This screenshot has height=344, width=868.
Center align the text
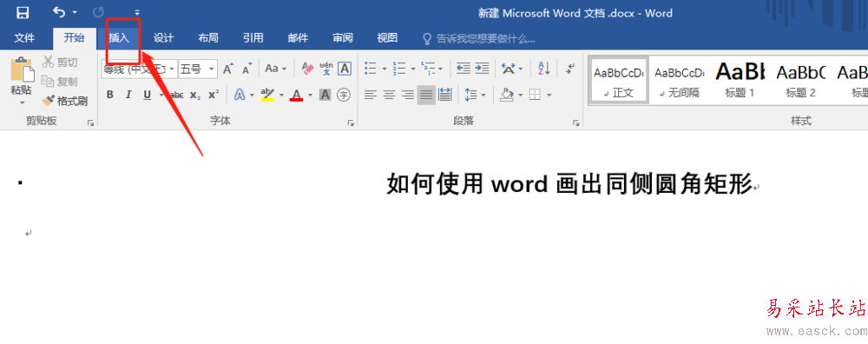pos(389,95)
